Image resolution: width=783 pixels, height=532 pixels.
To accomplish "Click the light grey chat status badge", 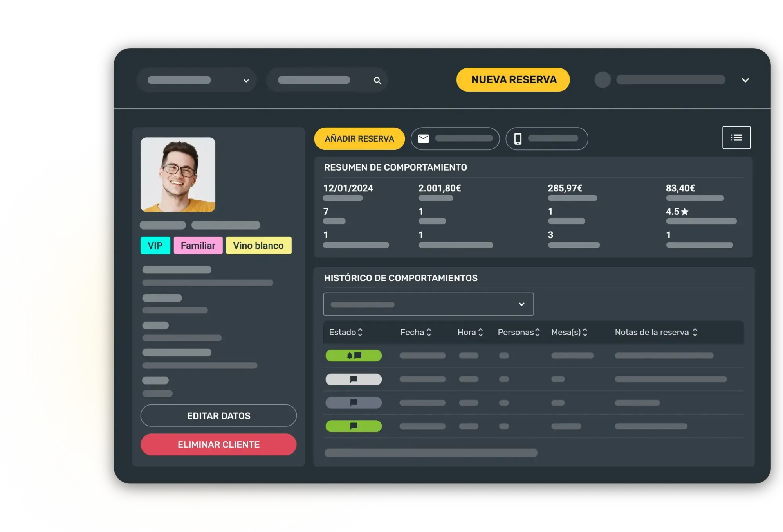I will 354,379.
